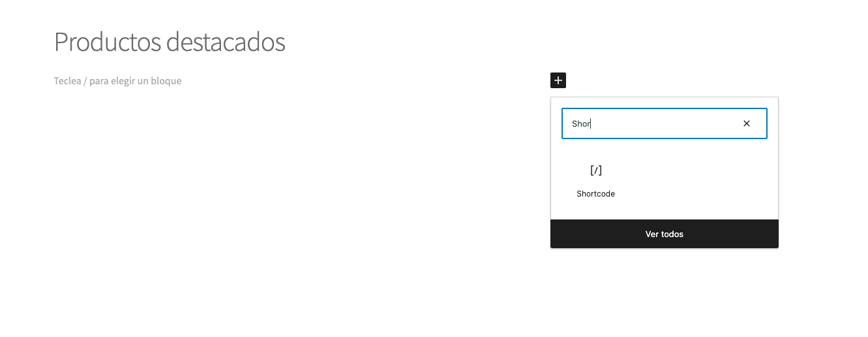Click after the text Shor in search box
Image resolution: width=868 pixels, height=337 pixels.
(591, 123)
